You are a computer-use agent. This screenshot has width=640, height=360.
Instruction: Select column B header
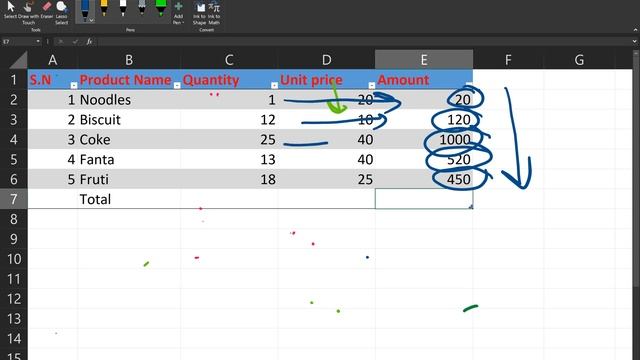[129, 60]
